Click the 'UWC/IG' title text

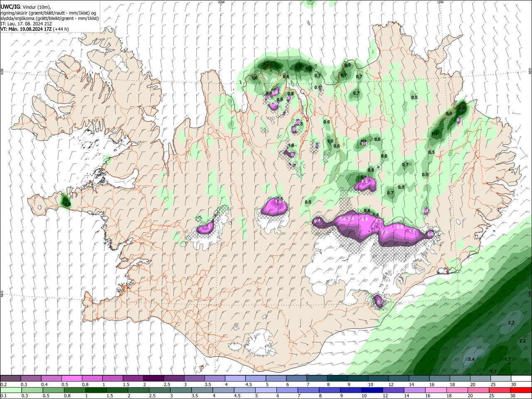pos(10,7)
